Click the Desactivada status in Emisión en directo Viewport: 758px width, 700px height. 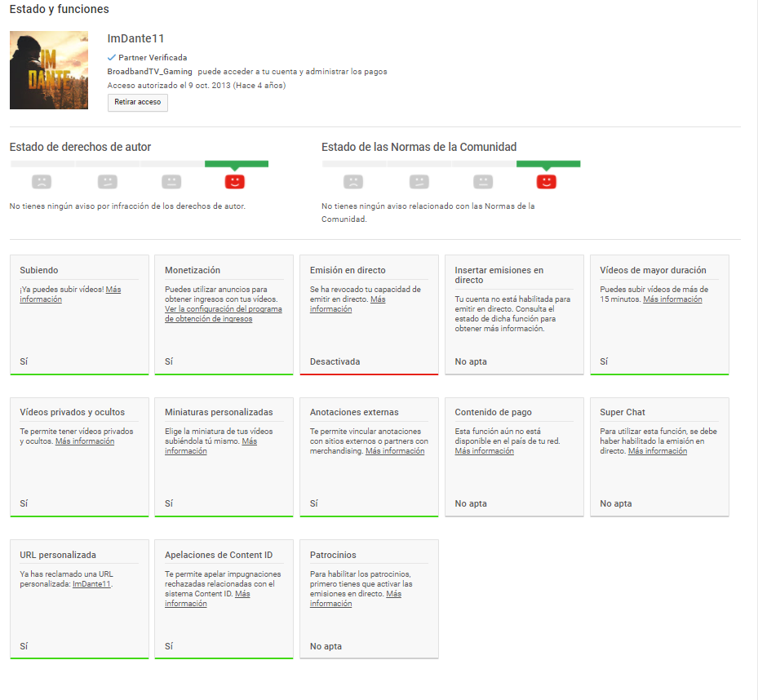[x=335, y=361]
